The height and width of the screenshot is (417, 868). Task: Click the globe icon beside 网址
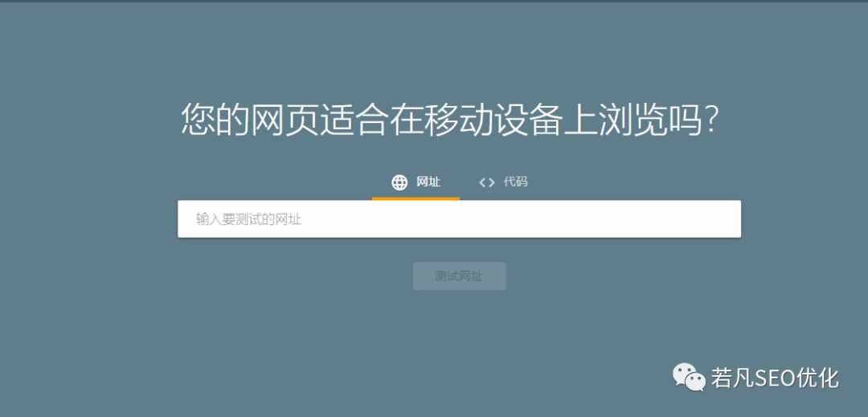tap(399, 182)
